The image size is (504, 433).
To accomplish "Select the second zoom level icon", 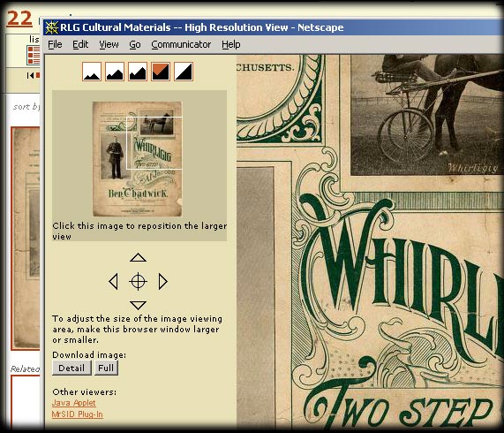I will [115, 72].
